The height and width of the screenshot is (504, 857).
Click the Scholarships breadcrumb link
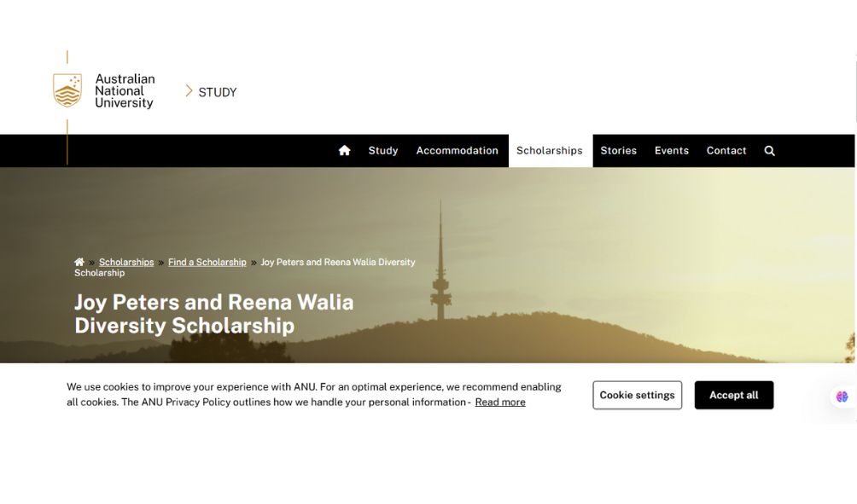click(126, 262)
